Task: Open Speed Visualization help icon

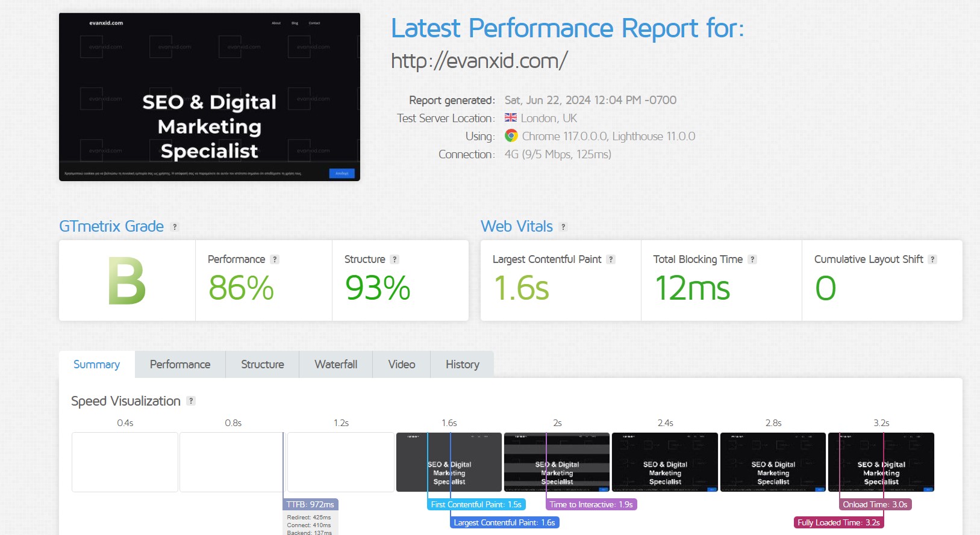Action: (x=191, y=401)
